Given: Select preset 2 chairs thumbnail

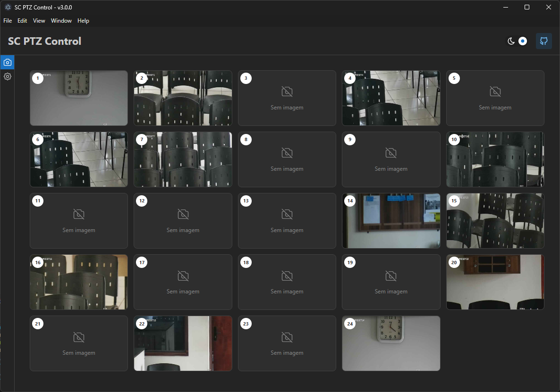Looking at the screenshot, I should click(x=183, y=98).
